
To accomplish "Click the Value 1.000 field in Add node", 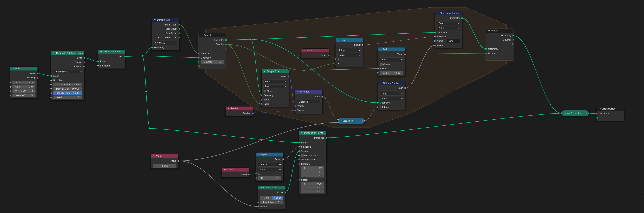I will pos(391,73).
